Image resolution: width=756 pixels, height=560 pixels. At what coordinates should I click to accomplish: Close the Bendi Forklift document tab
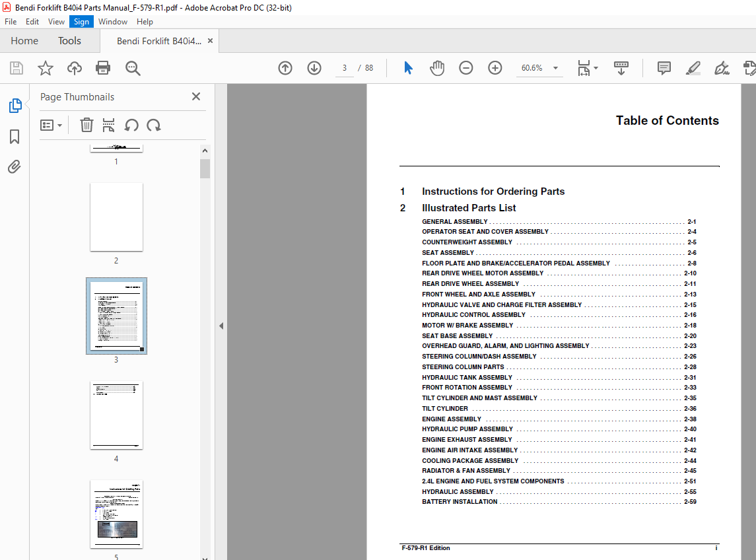pos(210,41)
